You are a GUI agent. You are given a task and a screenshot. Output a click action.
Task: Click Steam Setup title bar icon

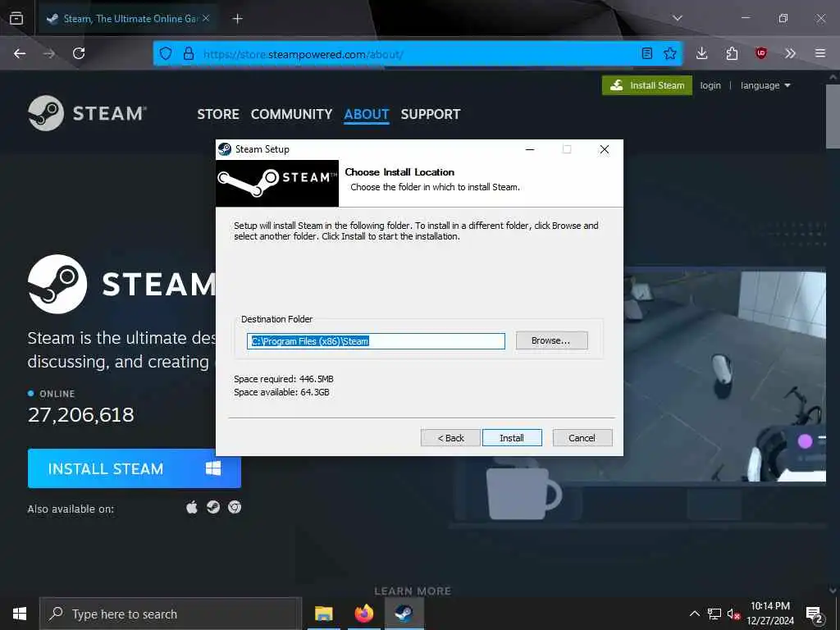pyautogui.click(x=225, y=149)
